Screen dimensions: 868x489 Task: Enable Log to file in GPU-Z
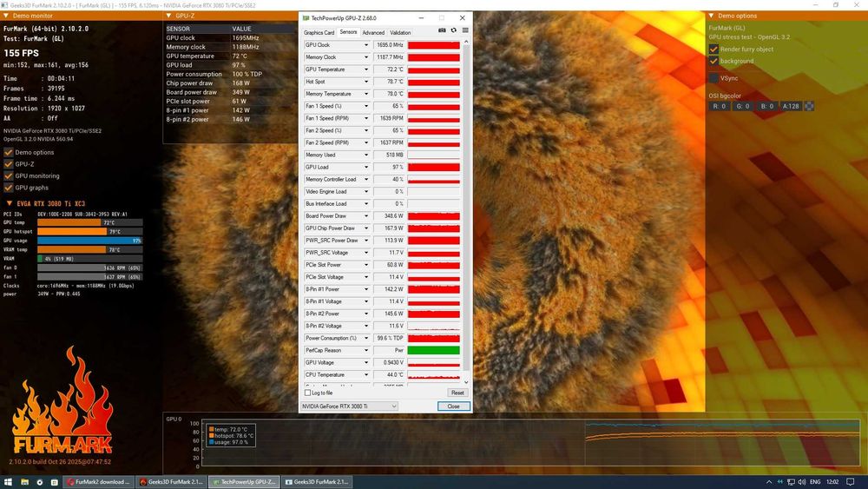(308, 393)
